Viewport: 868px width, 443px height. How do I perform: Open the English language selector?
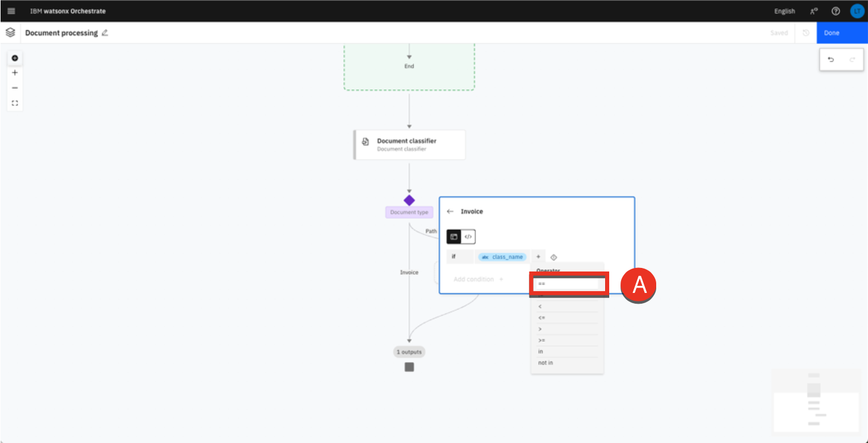784,11
